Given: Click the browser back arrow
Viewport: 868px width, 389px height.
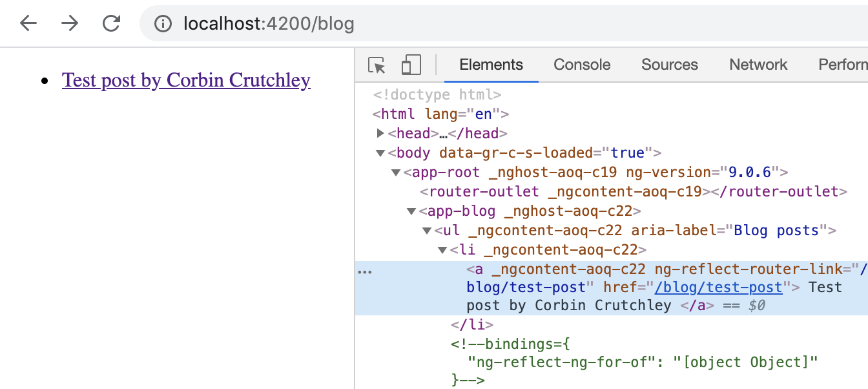Looking at the screenshot, I should tap(27, 23).
